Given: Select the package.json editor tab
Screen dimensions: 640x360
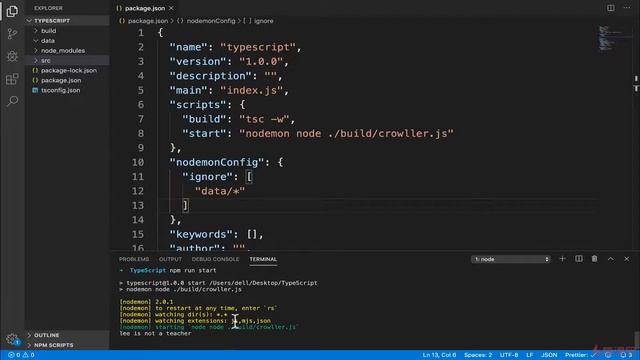Looking at the screenshot, I should pyautogui.click(x=144, y=8).
